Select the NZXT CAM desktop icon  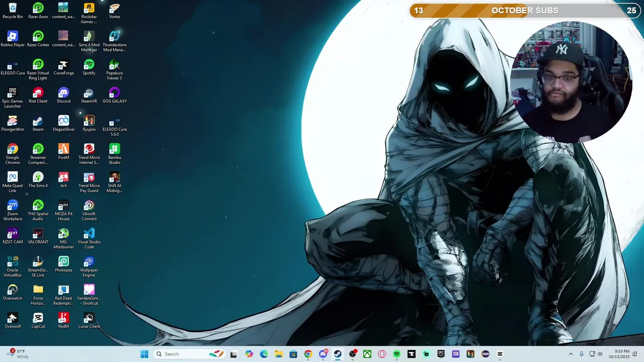[13, 236]
